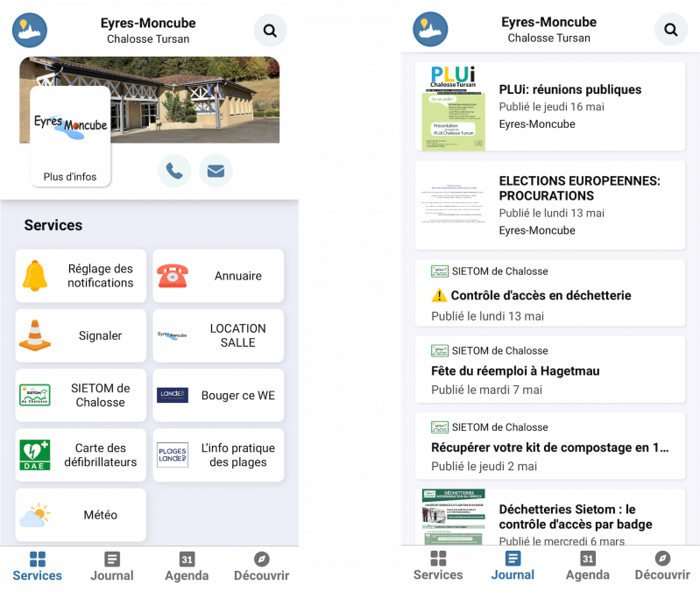Open Découvrir tab on the Services screen
The image size is (700, 599).
[x=262, y=567]
